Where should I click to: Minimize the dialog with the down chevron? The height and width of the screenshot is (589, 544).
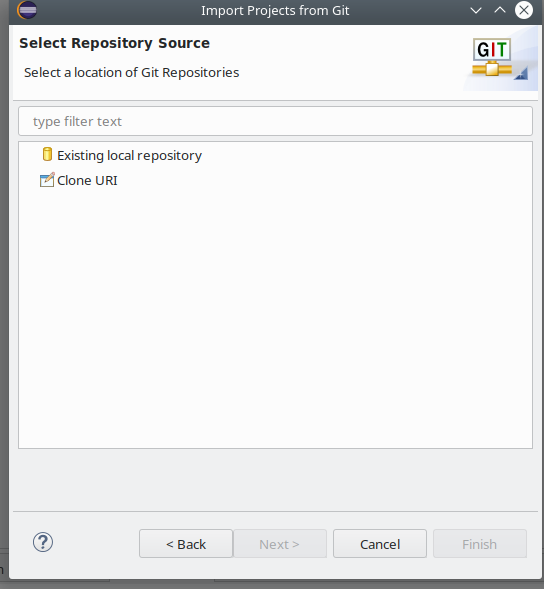(x=476, y=11)
